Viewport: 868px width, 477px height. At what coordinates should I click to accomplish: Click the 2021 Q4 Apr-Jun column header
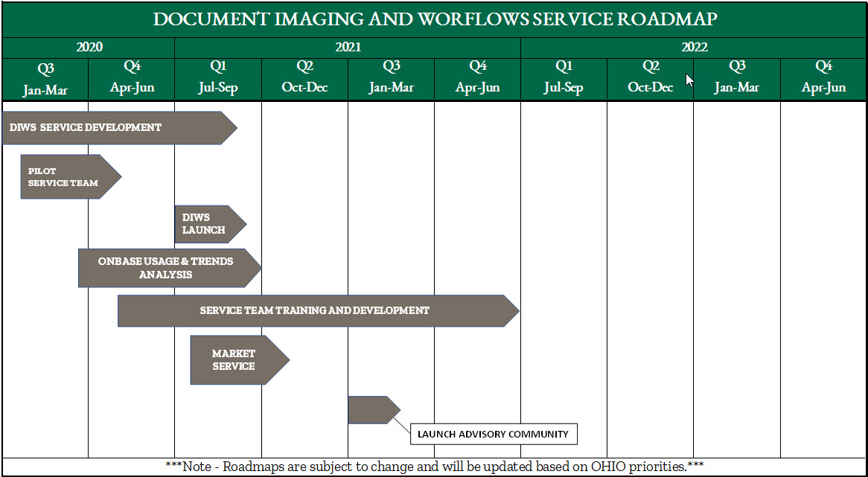pos(477,77)
